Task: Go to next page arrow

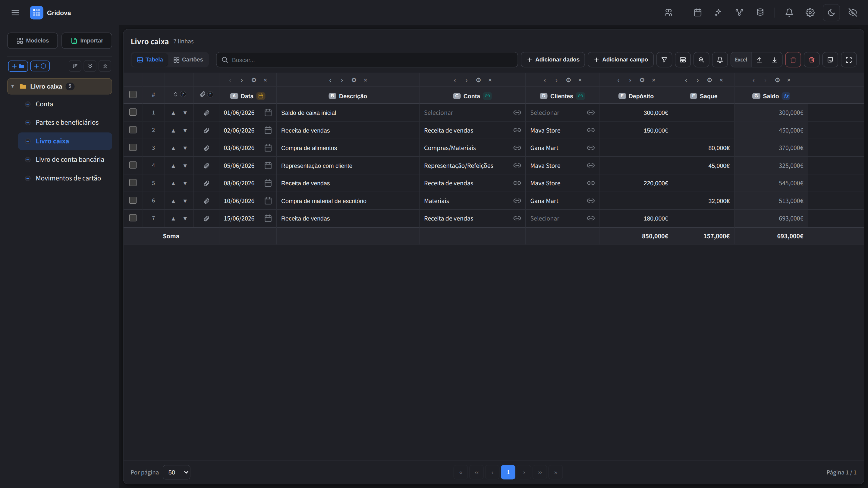Action: (524, 472)
